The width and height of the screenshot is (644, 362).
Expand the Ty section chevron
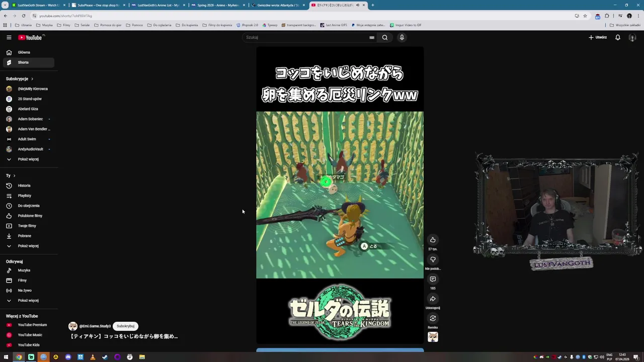(x=14, y=175)
